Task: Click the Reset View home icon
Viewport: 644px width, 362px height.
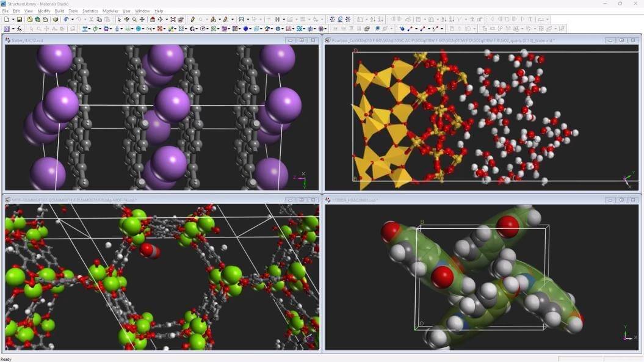Action: pyautogui.click(x=153, y=20)
